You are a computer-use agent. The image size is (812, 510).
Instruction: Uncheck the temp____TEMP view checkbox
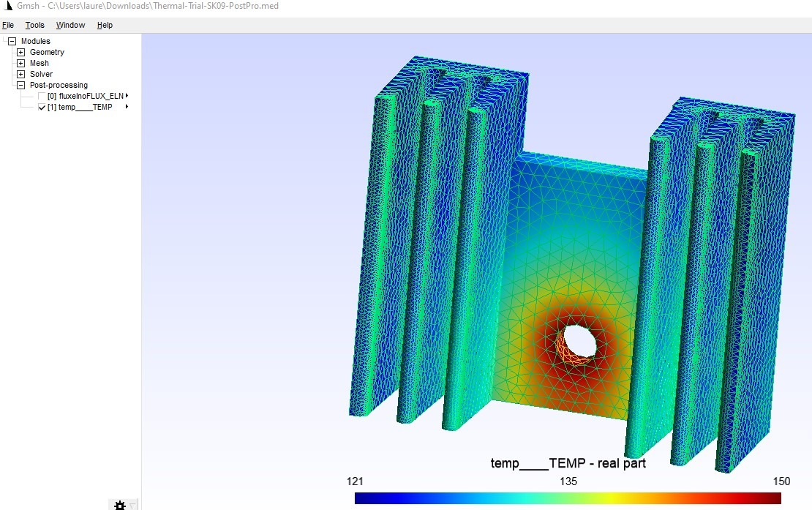click(x=42, y=107)
